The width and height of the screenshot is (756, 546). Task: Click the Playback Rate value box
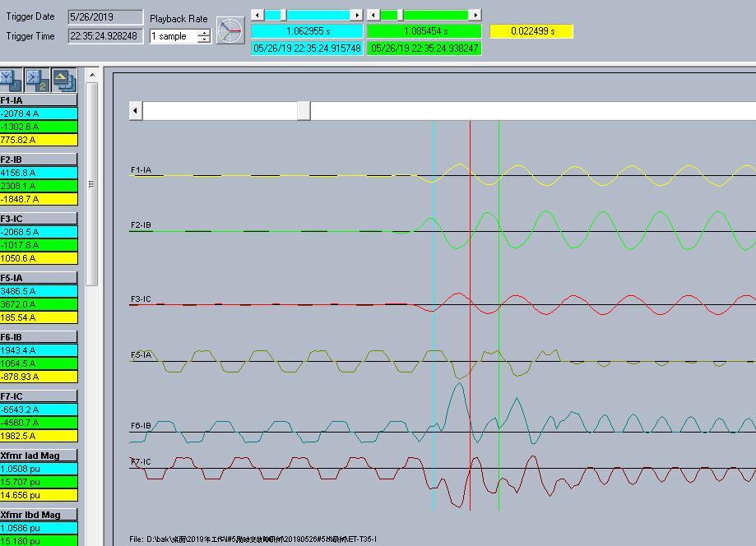(174, 36)
